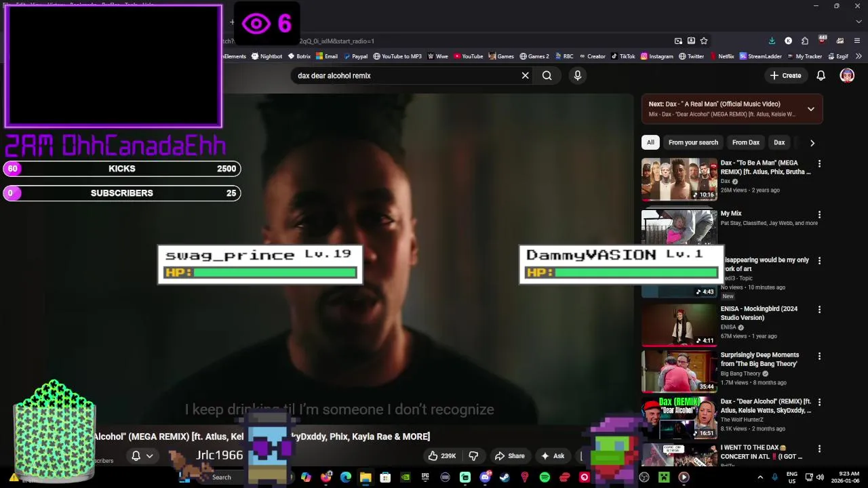
Task: Open options for Dear Alcohol REMIX video
Action: pos(819,403)
